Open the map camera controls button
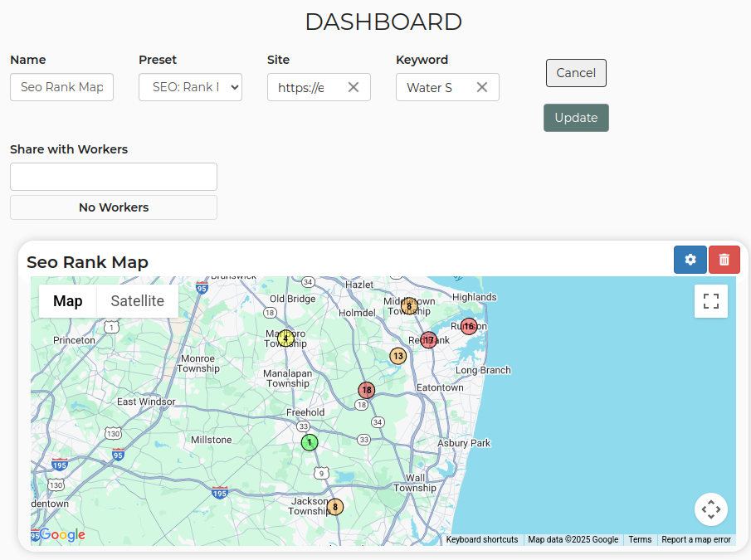The width and height of the screenshot is (751, 560). (711, 509)
